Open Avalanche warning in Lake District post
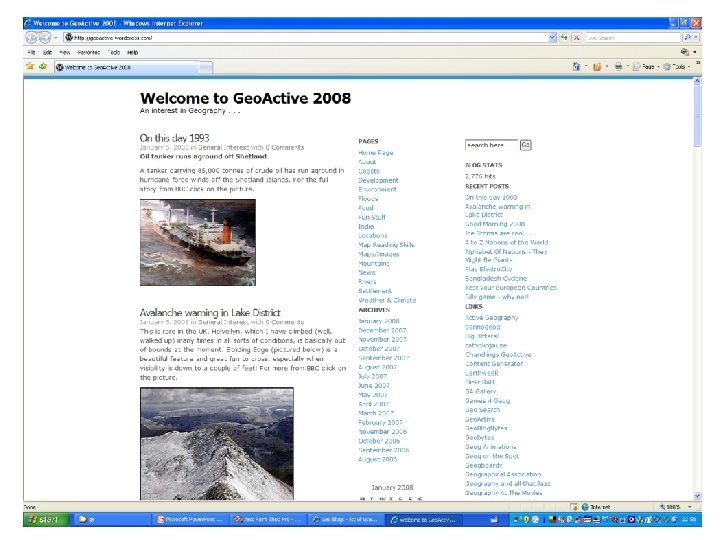 210,313
